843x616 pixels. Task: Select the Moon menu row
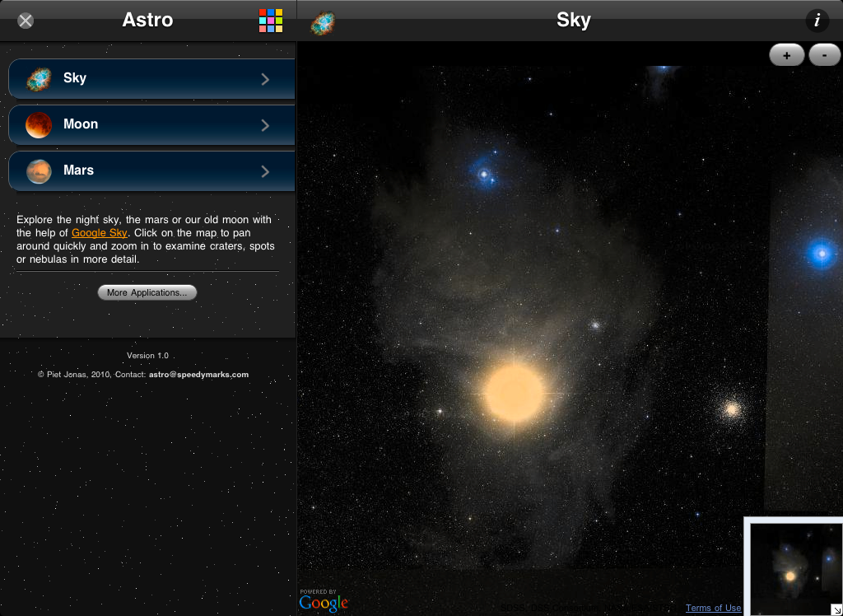(x=151, y=125)
